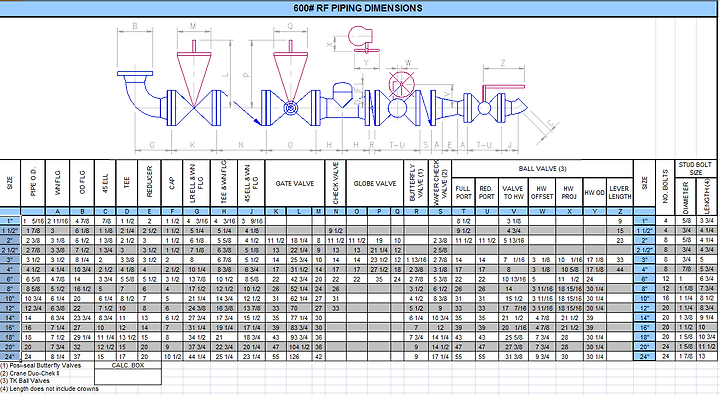Click column letter 'N' label cell
Viewport: 720px width, 396px height.
(x=336, y=211)
